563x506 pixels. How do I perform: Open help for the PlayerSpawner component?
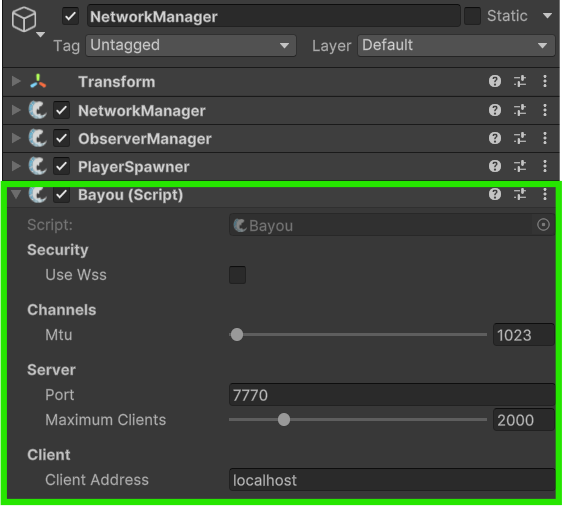[x=495, y=166]
